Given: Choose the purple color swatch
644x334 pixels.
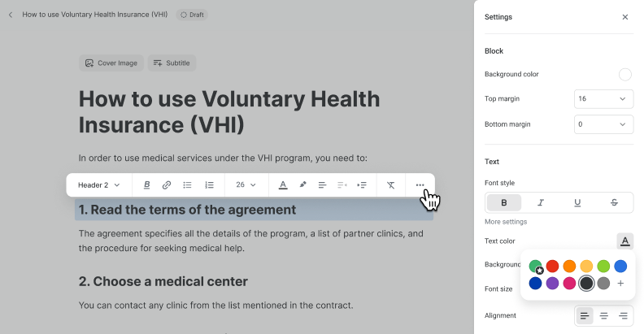Looking at the screenshot, I should coord(552,283).
